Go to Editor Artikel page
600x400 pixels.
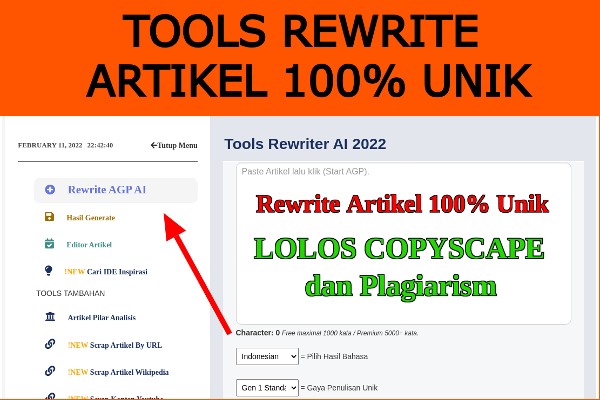pos(89,244)
